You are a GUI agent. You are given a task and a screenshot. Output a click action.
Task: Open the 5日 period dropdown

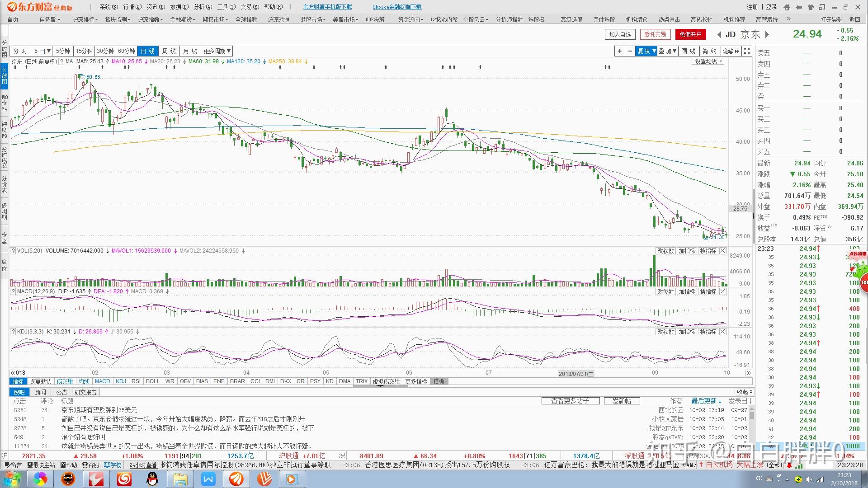pyautogui.click(x=42, y=51)
